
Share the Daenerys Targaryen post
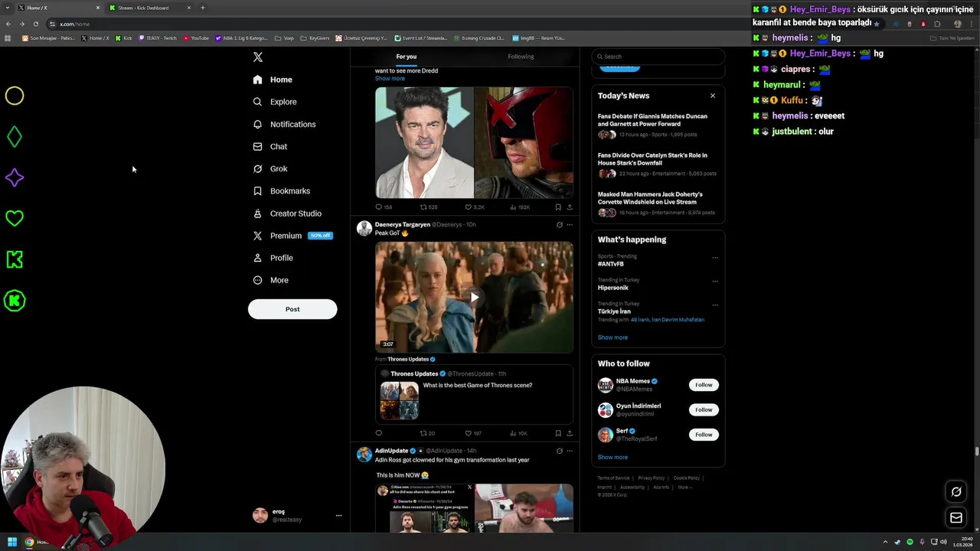[569, 433]
